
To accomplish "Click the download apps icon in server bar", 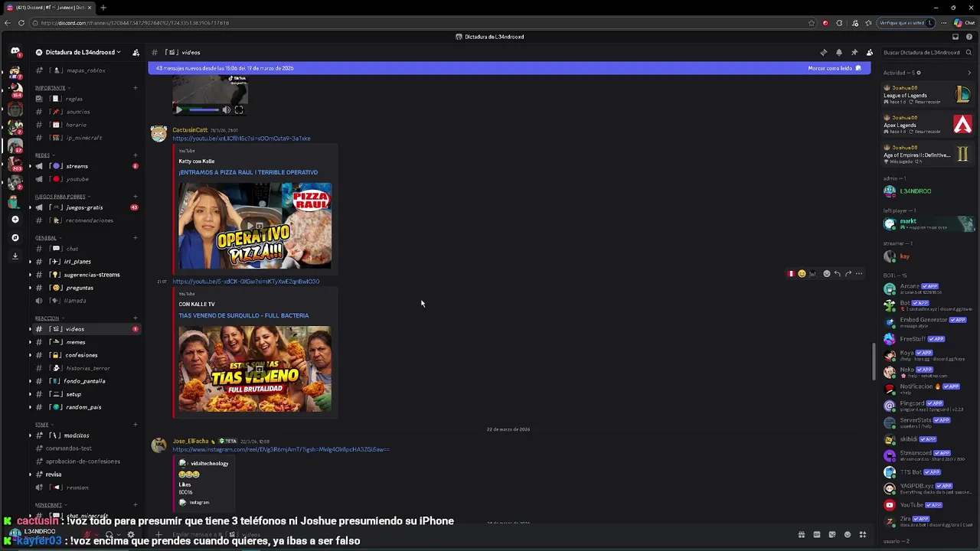I will click(x=15, y=256).
